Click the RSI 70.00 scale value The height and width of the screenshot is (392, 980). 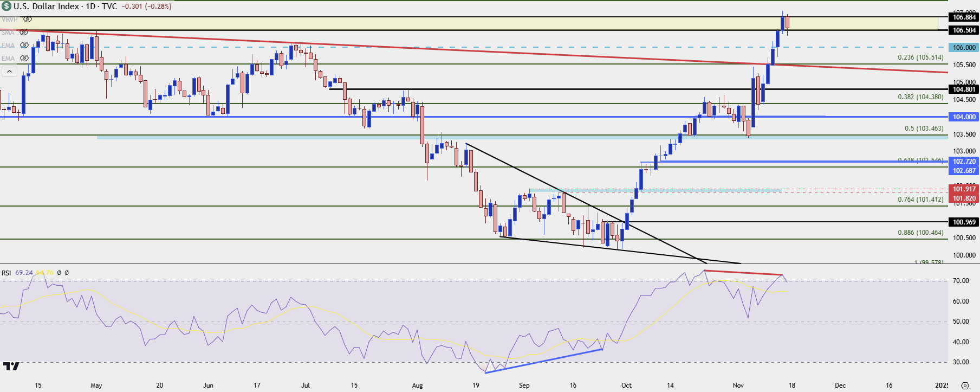pos(961,281)
